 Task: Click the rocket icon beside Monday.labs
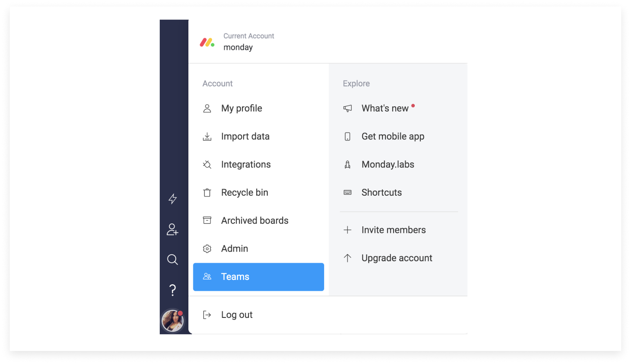(347, 165)
